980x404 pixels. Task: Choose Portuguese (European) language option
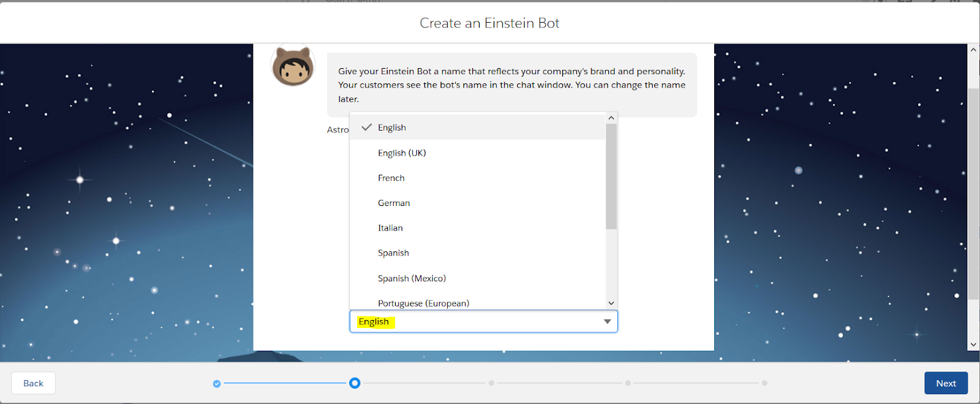pos(477,303)
